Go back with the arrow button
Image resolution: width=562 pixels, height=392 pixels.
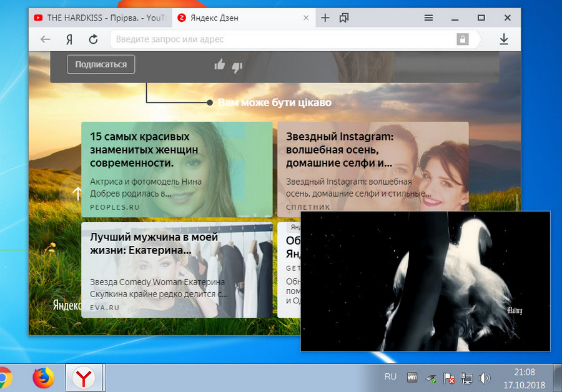point(45,39)
